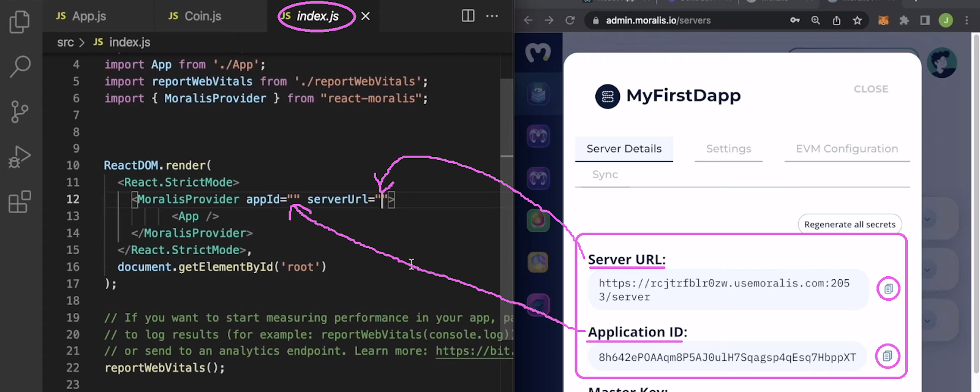The image size is (980, 392).
Task: Click the index.js breadcrumb item
Action: 122,42
